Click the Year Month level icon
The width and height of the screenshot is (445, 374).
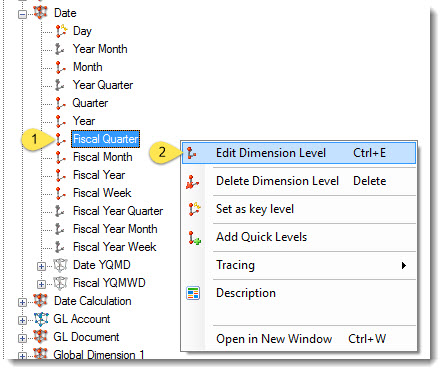pos(60,49)
